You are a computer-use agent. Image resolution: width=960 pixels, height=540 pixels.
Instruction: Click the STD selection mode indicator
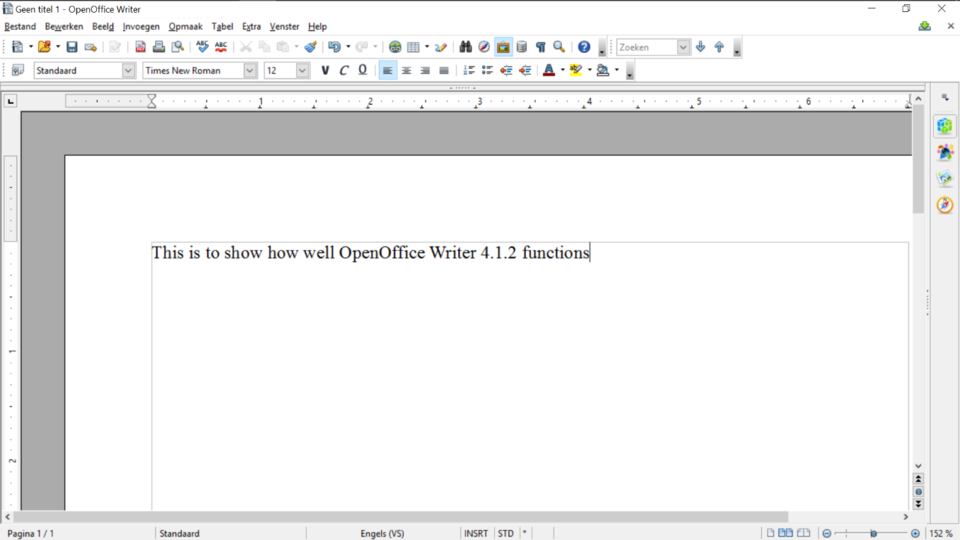(506, 533)
